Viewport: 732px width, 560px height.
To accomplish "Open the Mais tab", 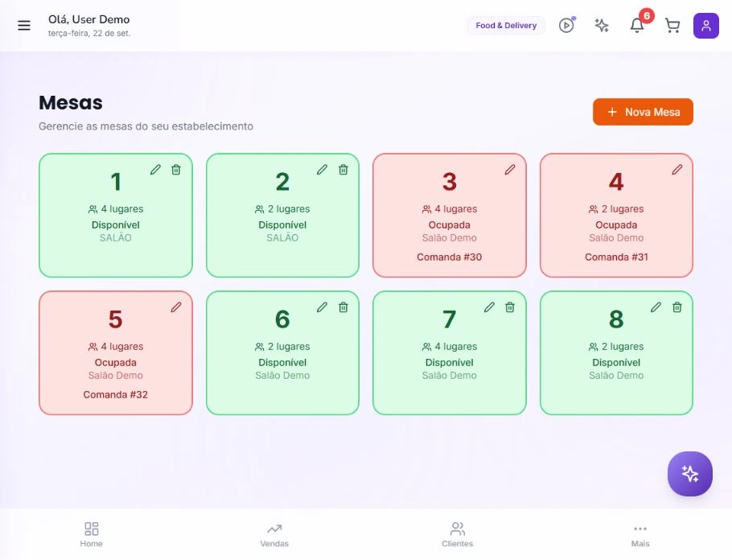I will tap(640, 534).
